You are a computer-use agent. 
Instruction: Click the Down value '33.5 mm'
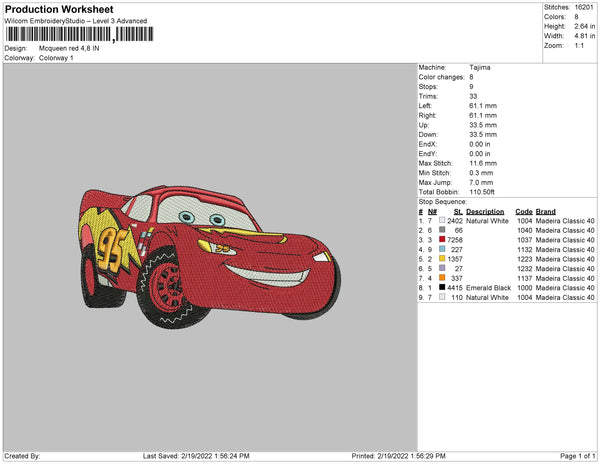pyautogui.click(x=483, y=135)
